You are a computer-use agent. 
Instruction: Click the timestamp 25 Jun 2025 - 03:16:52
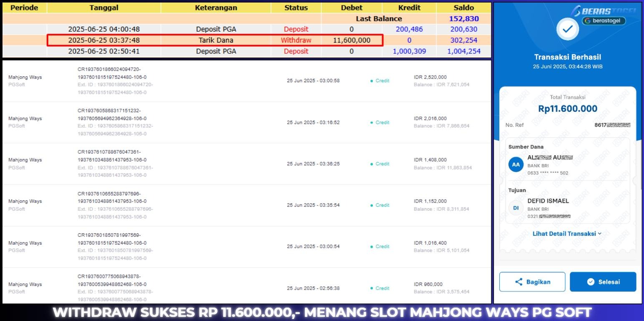[313, 122]
